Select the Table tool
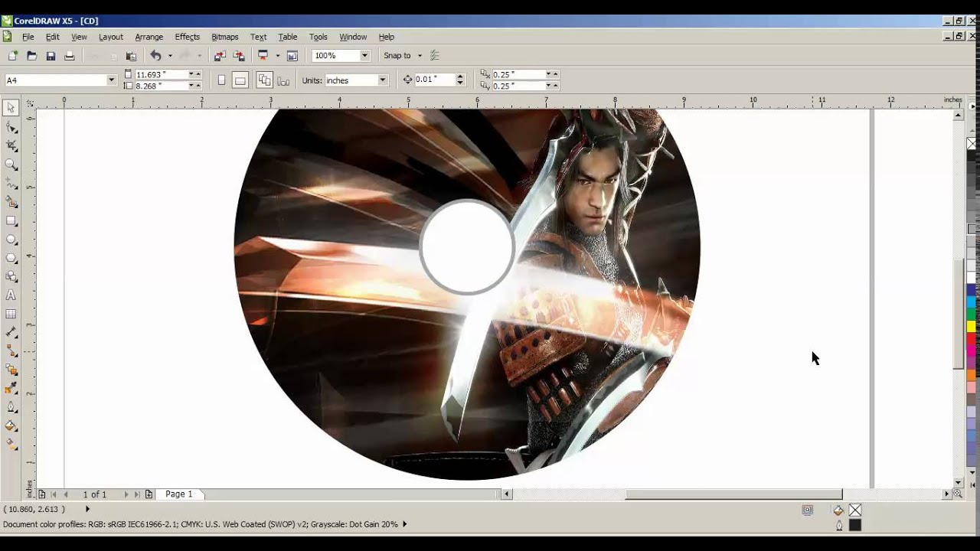Image resolution: width=980 pixels, height=551 pixels. (x=11, y=314)
